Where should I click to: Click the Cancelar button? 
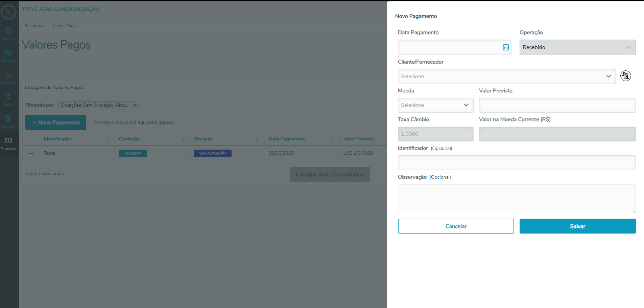[456, 226]
